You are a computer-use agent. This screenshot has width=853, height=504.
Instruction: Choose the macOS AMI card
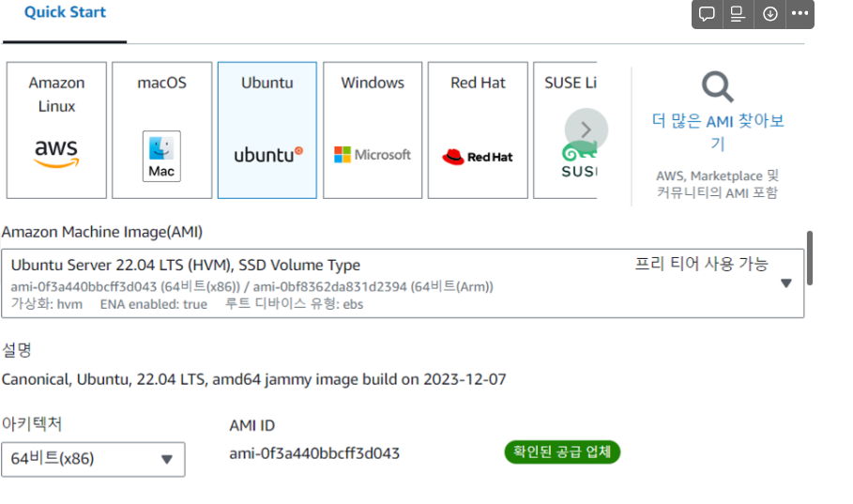click(x=162, y=130)
